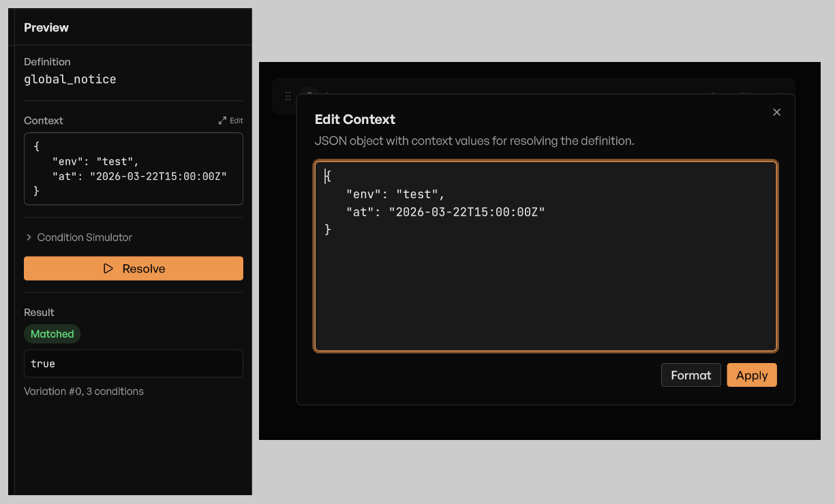Screen dimensions: 835x504
Task: Format the JSON with the Format button
Action: pyautogui.click(x=690, y=375)
